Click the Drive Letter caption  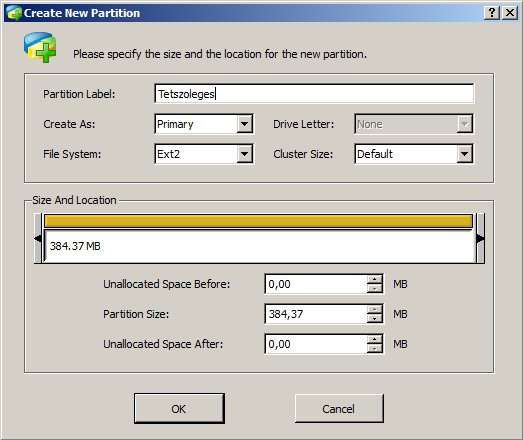click(304, 124)
